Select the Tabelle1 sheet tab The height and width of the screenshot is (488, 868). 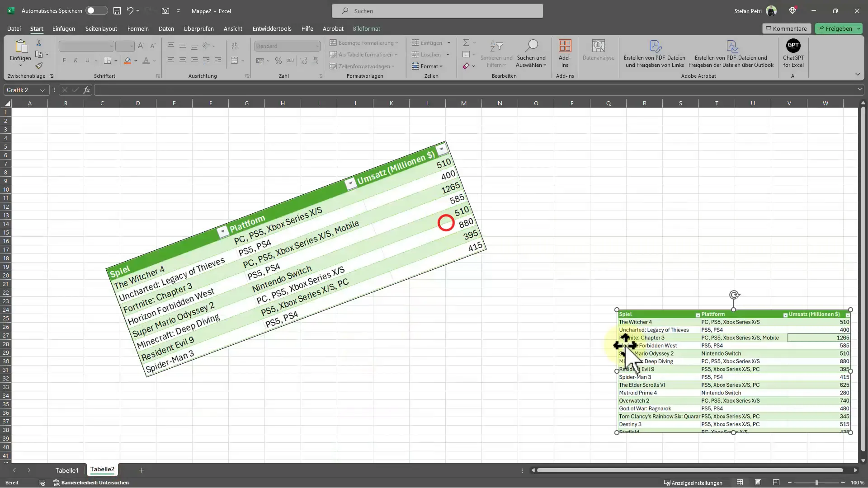[67, 470]
